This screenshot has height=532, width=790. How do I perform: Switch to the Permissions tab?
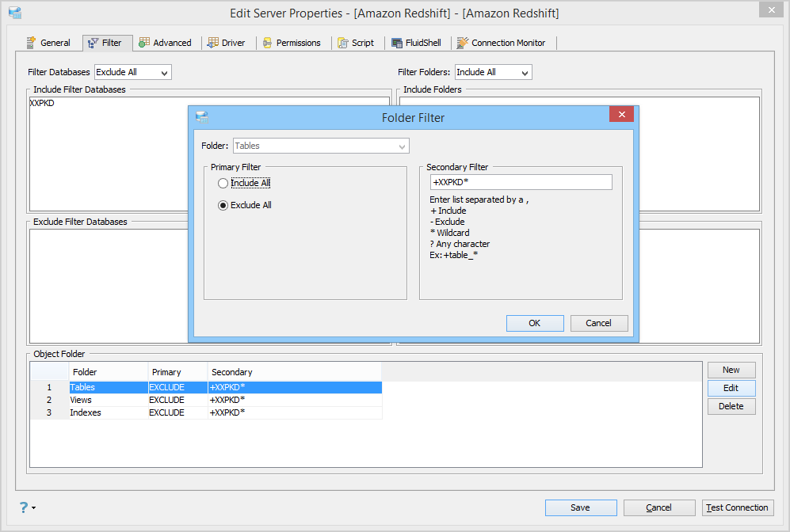point(292,43)
